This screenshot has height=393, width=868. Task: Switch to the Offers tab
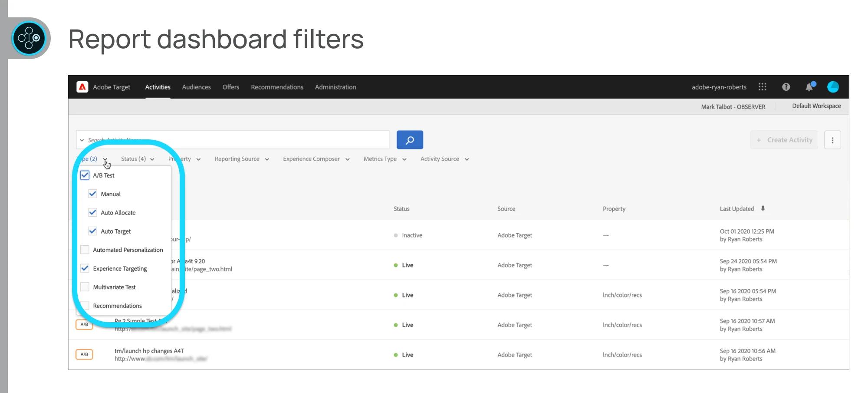[231, 87]
